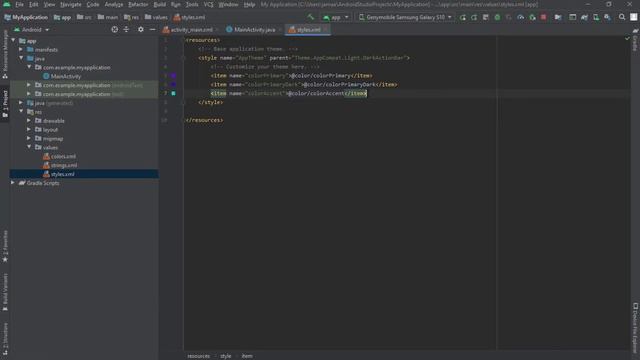Open the Device File Explorer tool window

click(x=636, y=329)
